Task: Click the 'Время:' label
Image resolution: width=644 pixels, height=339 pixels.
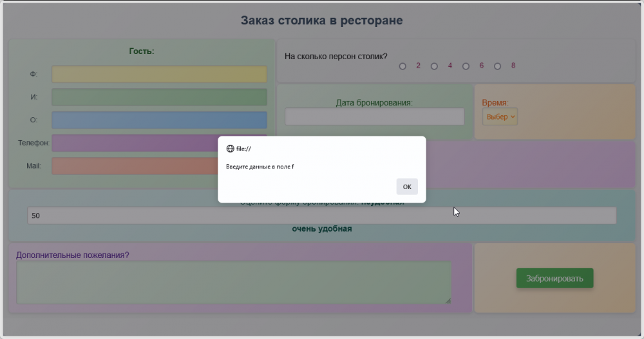Action: (x=495, y=103)
